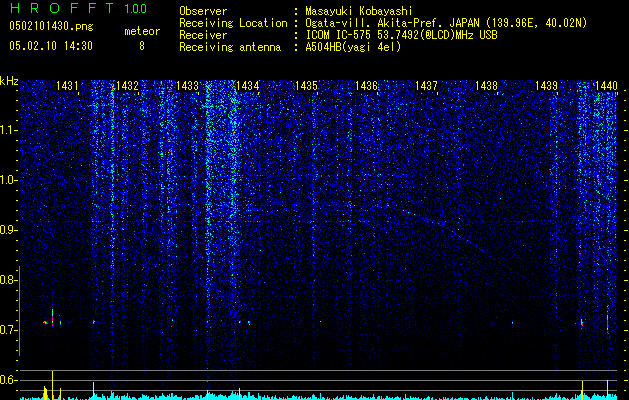Click the HROFFT 1.0.0 title text
This screenshot has width=629, height=400.
pos(78,8)
